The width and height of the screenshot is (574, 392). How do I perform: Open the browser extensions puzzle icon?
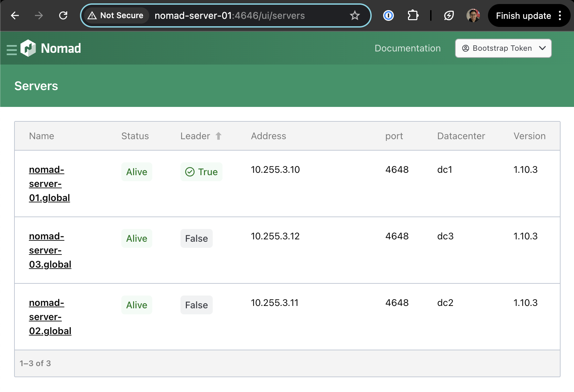pos(413,15)
